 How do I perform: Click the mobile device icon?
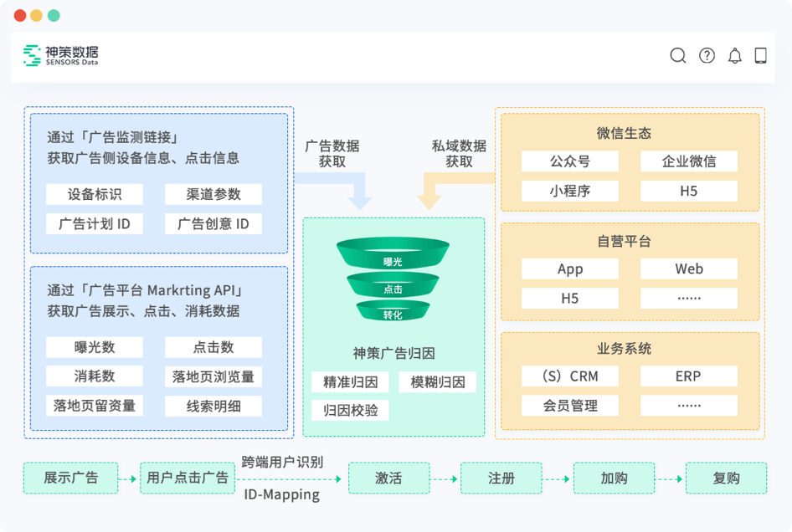coord(761,55)
